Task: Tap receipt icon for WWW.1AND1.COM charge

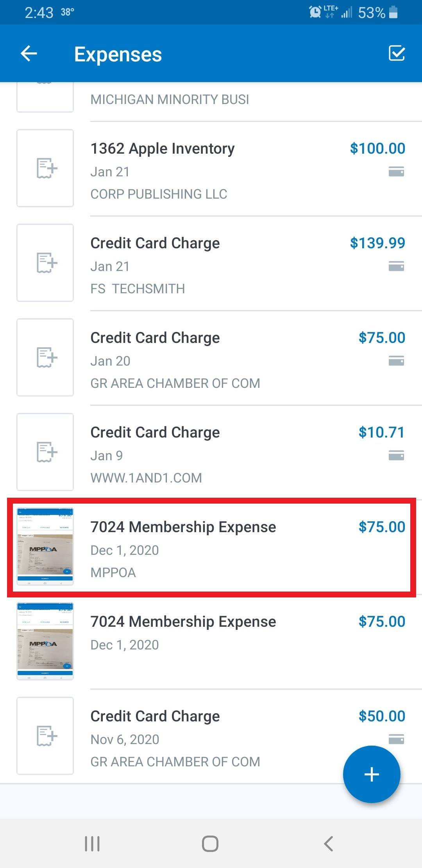Action: (45, 452)
